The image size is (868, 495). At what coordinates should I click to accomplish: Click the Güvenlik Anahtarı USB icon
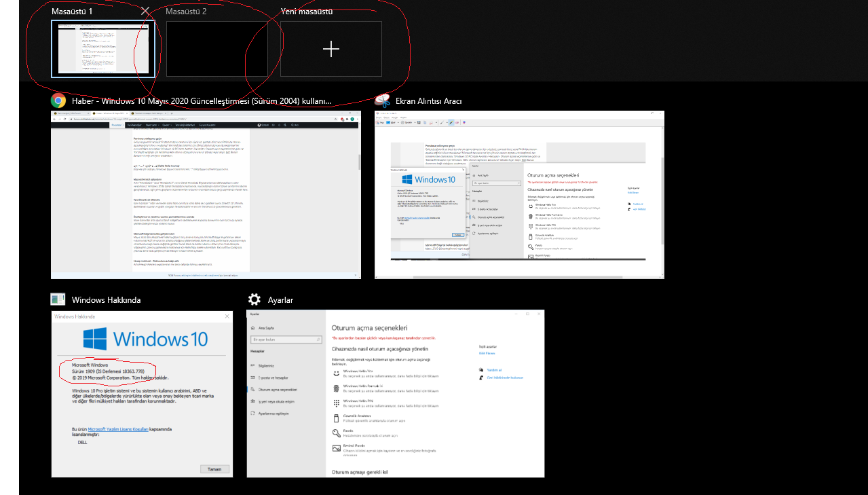(336, 418)
